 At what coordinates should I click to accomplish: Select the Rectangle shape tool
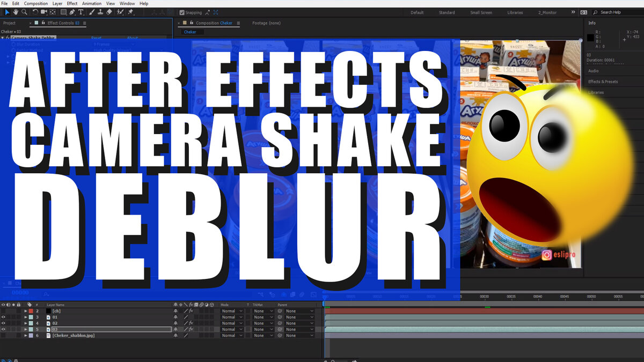pos(63,12)
